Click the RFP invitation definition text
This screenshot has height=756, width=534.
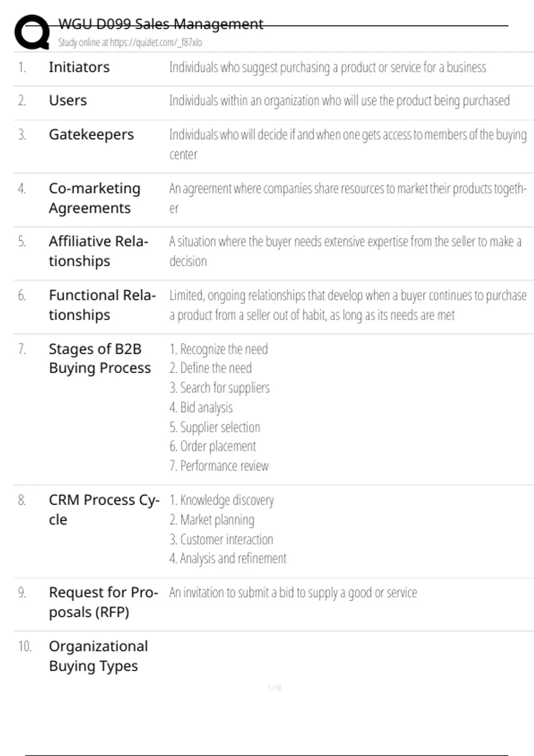[x=293, y=592]
